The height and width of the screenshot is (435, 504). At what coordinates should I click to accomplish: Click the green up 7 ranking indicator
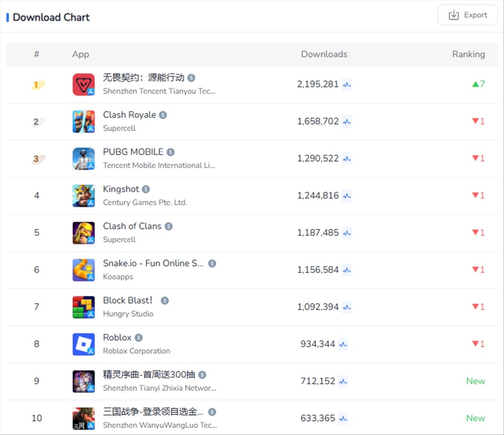tap(478, 84)
